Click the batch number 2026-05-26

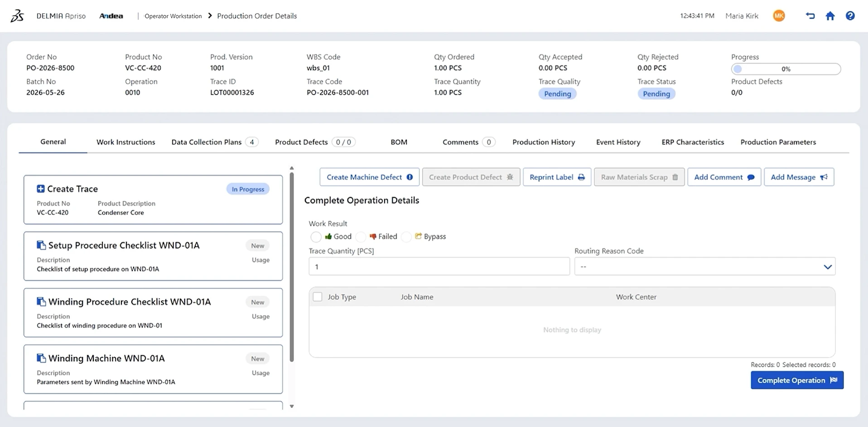coord(45,92)
